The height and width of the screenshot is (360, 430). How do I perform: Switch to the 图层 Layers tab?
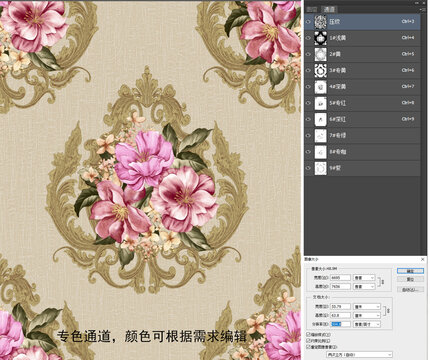[312, 9]
